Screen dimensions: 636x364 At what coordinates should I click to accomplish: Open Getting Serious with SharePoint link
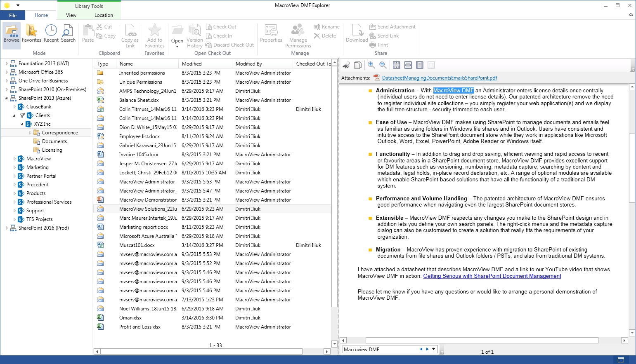click(x=492, y=276)
